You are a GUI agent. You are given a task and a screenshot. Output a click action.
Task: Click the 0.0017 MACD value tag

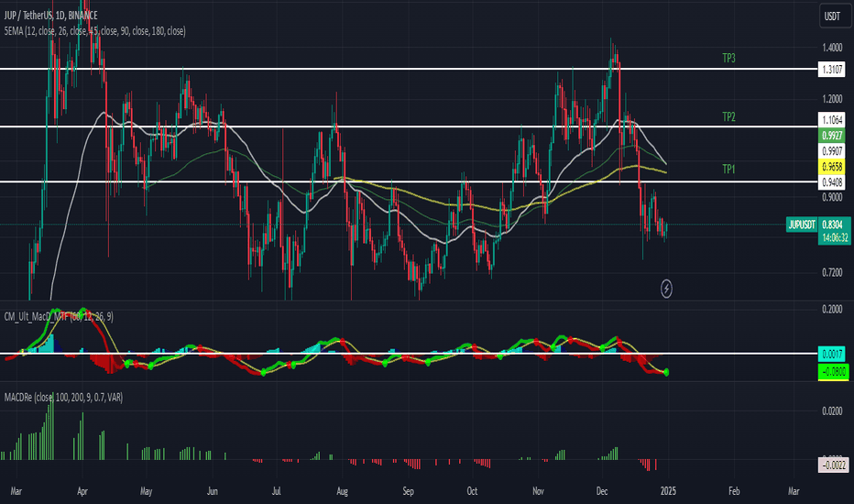[833, 354]
